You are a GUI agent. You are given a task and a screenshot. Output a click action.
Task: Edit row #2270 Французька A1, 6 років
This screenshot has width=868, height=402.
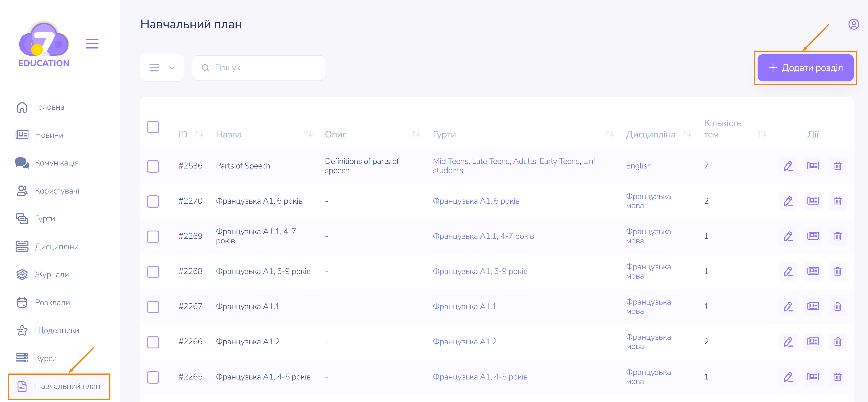coord(788,201)
